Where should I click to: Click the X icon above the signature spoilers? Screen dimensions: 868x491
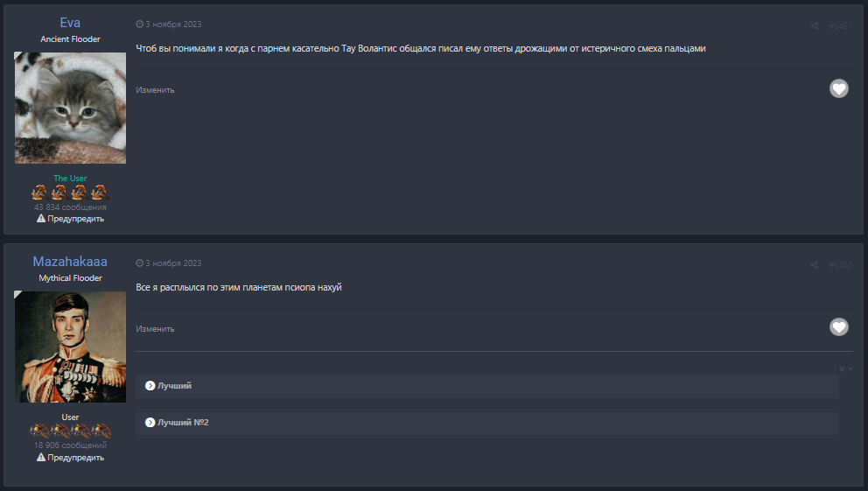tap(842, 369)
